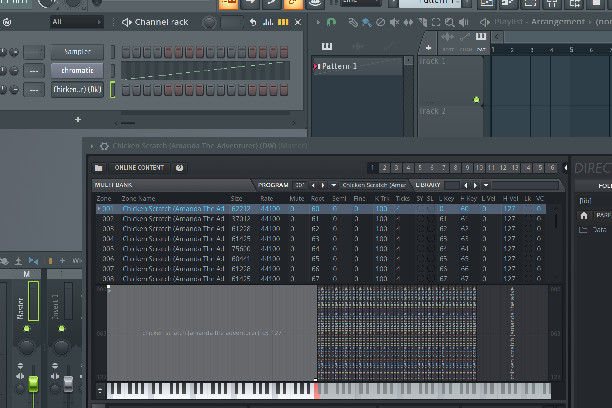Open the LIBRARY dropdown menu arrow
Viewport: 612px width, 408px height.
click(486, 185)
